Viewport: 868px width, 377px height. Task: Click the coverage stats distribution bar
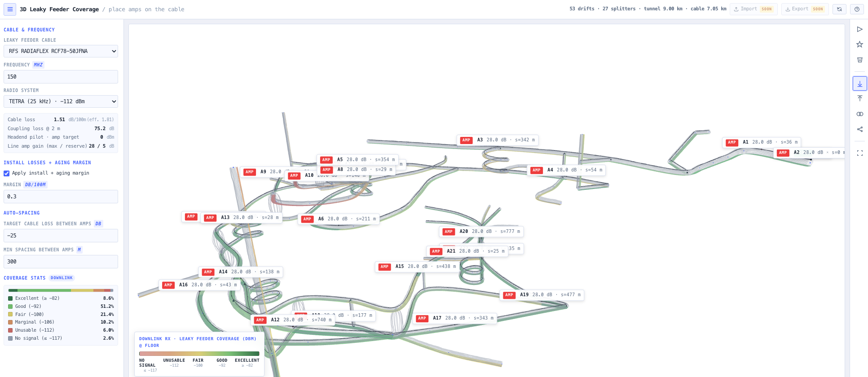click(61, 290)
